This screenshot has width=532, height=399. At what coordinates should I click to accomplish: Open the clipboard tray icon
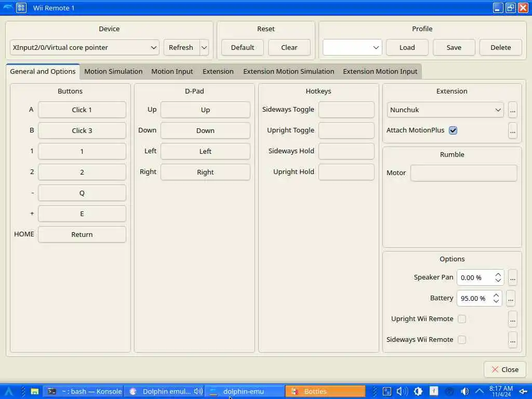click(x=387, y=391)
